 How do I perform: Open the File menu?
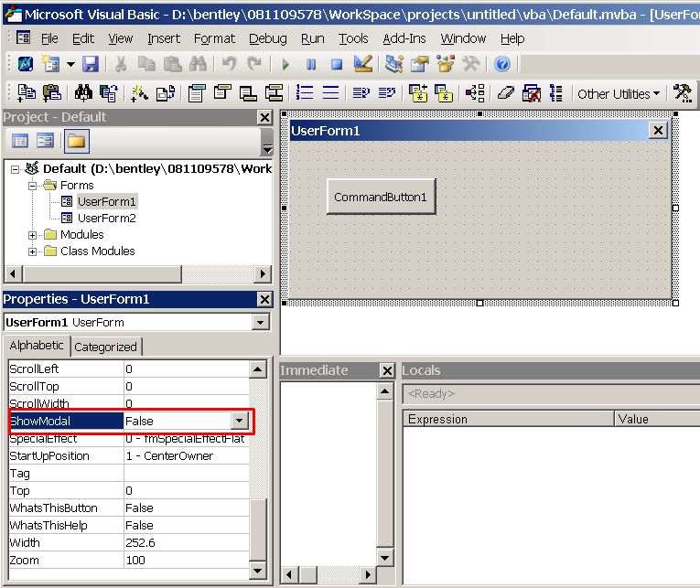(x=49, y=38)
